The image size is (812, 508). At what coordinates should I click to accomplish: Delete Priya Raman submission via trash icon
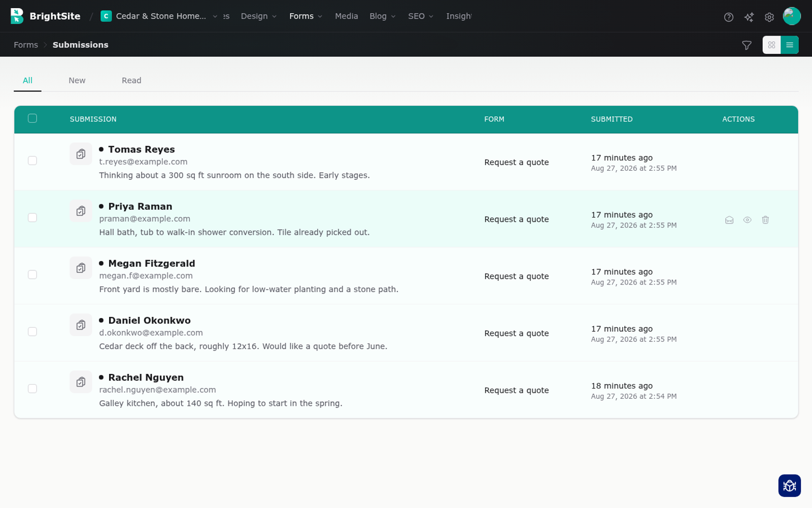(x=765, y=220)
